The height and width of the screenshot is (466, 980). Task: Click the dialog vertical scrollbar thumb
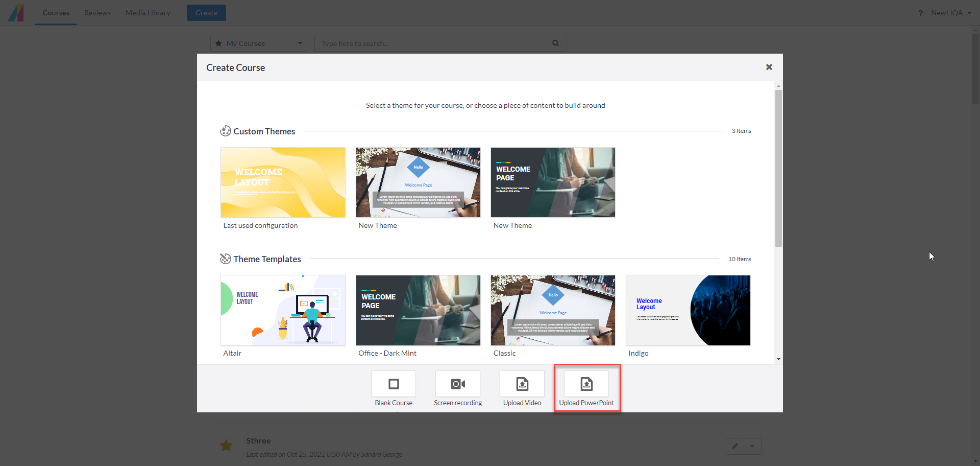[778, 169]
